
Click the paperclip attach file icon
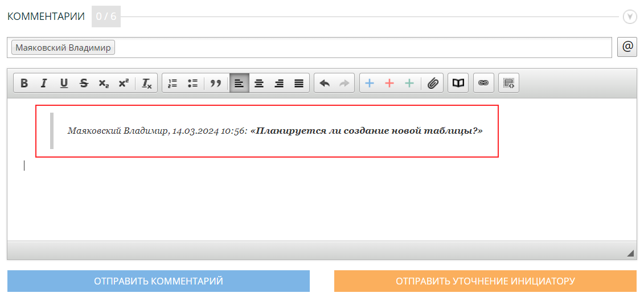coord(433,83)
